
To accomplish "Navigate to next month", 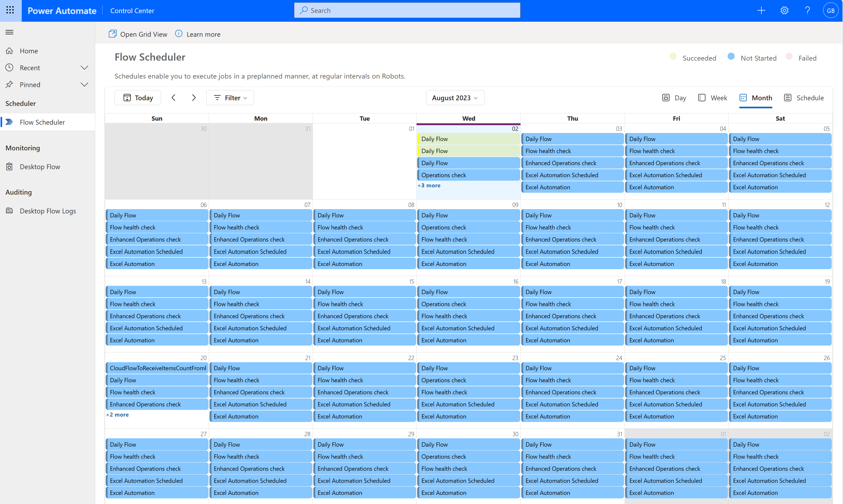I will (x=193, y=97).
